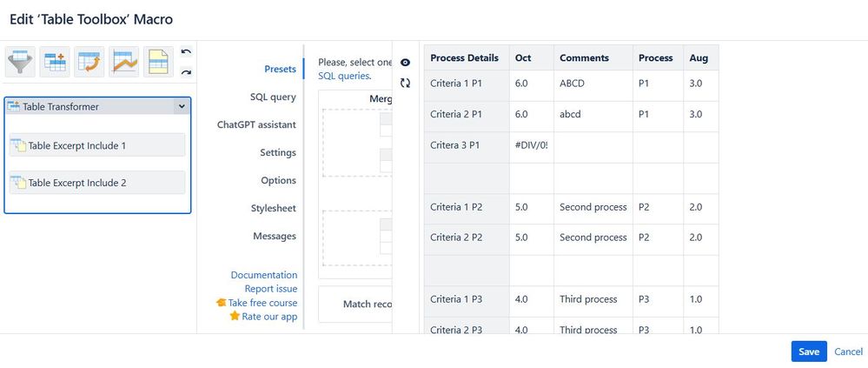This screenshot has width=868, height=368.
Task: Undo the last macro change
Action: tap(186, 53)
